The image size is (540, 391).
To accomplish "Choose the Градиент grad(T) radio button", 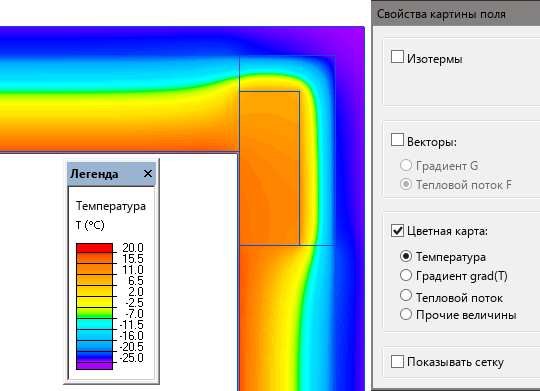I will pyautogui.click(x=406, y=275).
